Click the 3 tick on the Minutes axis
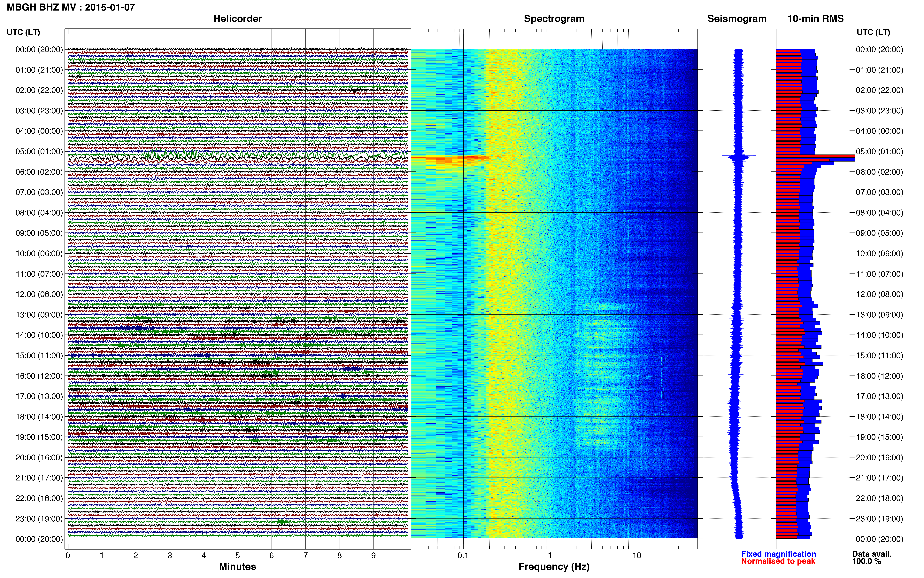Viewport: 924px width, 578px height. [x=170, y=556]
